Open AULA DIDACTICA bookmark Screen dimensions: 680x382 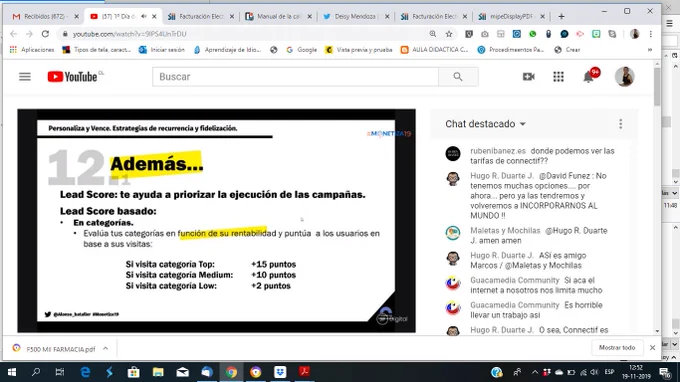click(435, 50)
